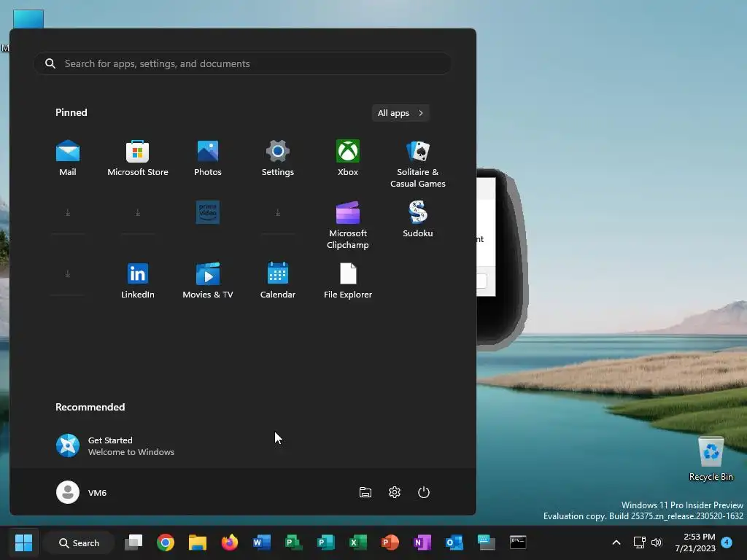Show hidden system tray icons
This screenshot has height=560, width=747.
[x=616, y=542]
